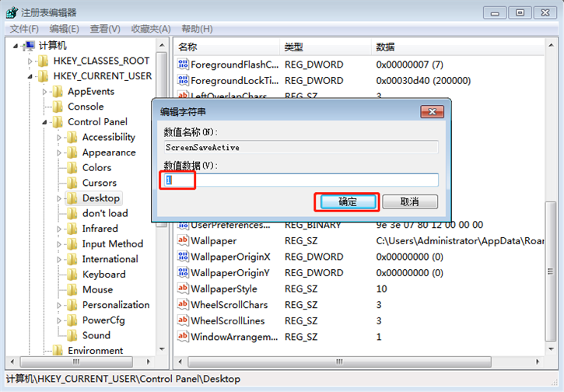Select the Desktop folder icon in tree
The height and width of the screenshot is (392, 564).
point(72,198)
